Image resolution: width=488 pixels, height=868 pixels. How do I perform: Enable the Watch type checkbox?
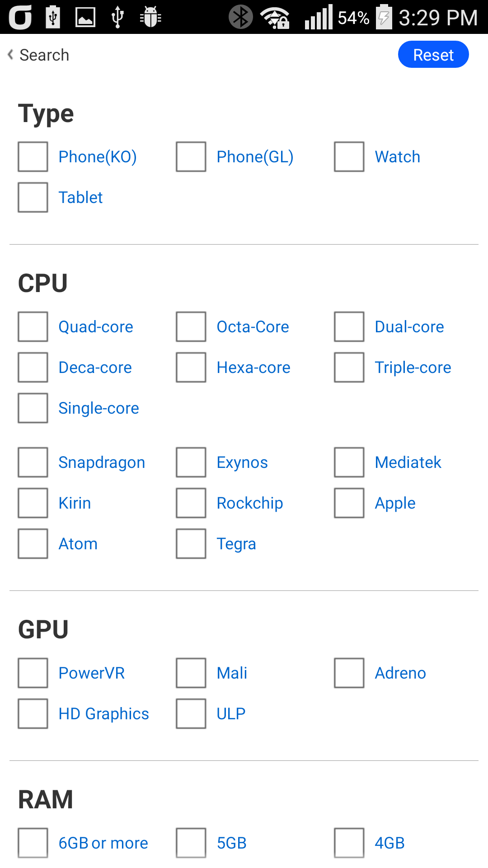click(x=349, y=157)
